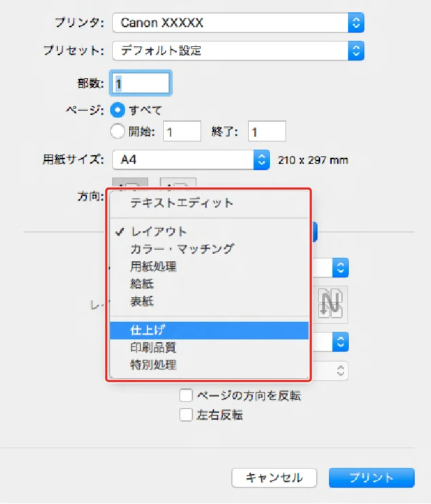Viewport: 431px width, 504px height.
Task: Select the 開始 page range radio button
Action: coord(118,131)
